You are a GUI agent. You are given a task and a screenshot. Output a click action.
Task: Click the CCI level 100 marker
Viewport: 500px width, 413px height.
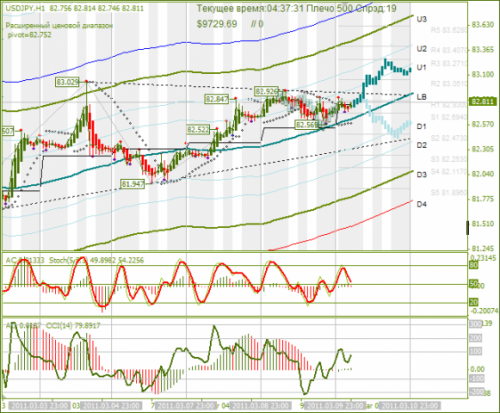(475, 351)
